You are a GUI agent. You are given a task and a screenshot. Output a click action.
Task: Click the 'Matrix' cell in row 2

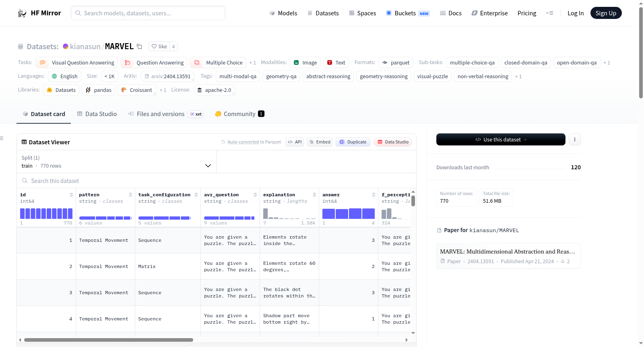coord(168,266)
